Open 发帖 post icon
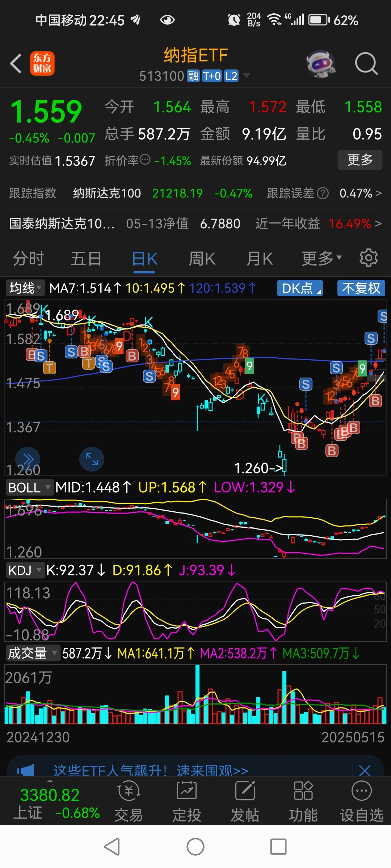This screenshot has height=868, width=391. pos(245,801)
